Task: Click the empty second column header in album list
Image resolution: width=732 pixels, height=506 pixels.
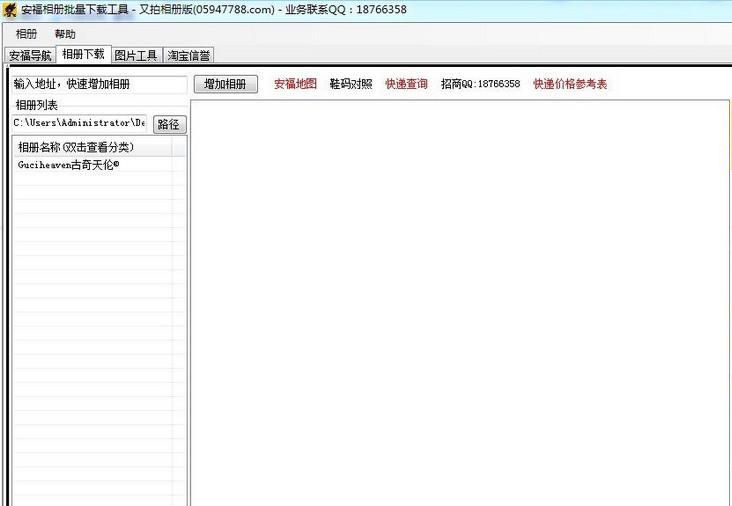Action: click(x=179, y=147)
